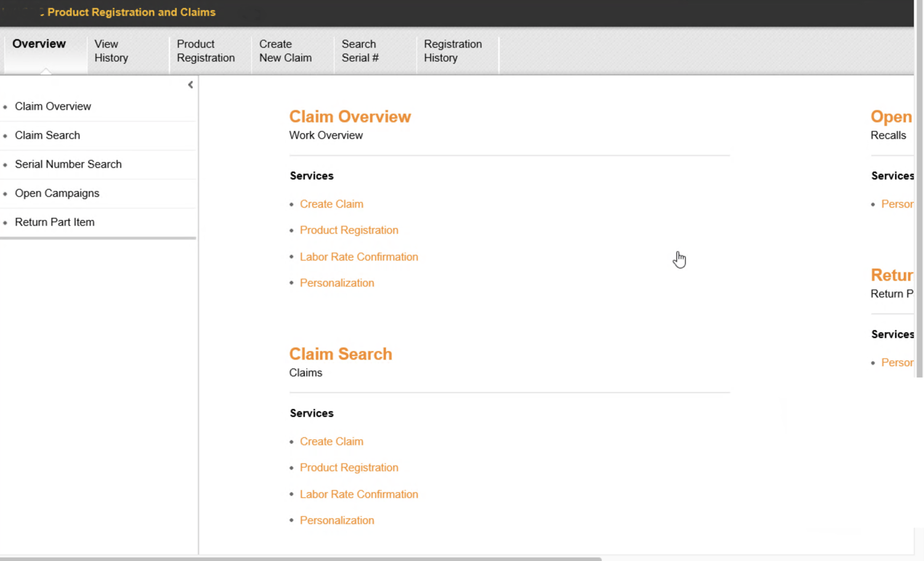Select Claim Search in the sidebar
924x561 pixels.
point(47,135)
